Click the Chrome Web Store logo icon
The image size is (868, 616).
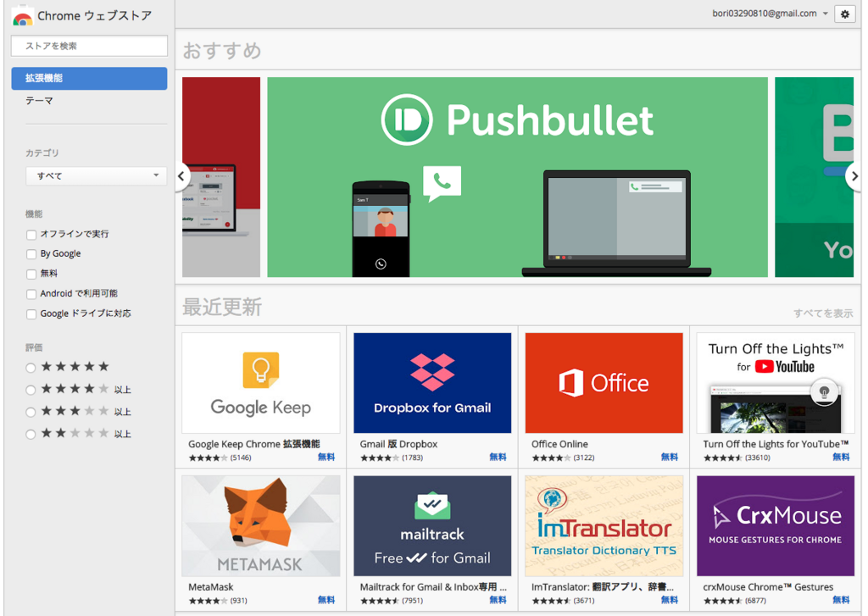(22, 17)
